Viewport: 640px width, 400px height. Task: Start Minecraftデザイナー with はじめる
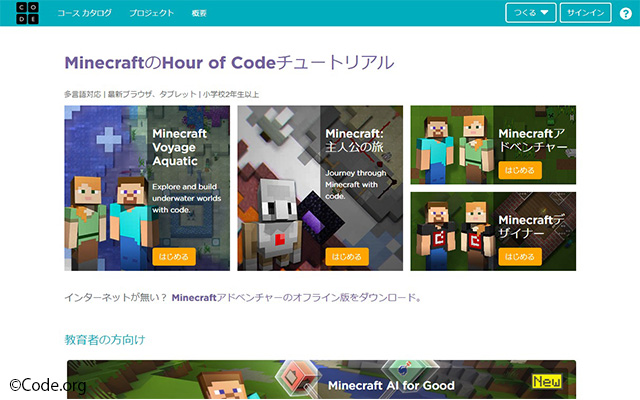pyautogui.click(x=520, y=257)
